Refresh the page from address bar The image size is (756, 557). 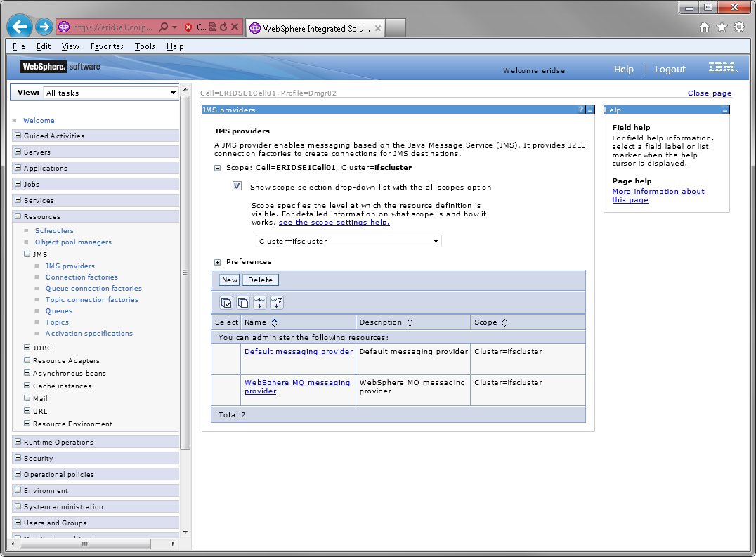tap(223, 27)
